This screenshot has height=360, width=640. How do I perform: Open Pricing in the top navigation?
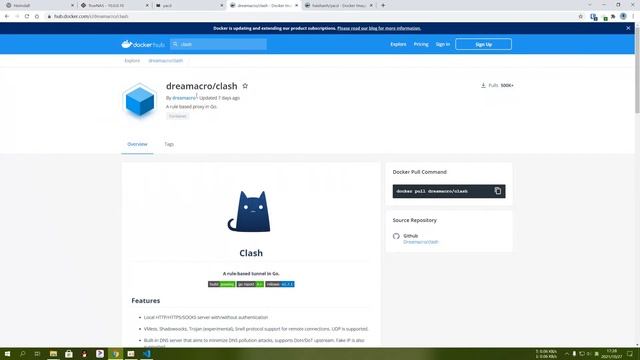(421, 44)
